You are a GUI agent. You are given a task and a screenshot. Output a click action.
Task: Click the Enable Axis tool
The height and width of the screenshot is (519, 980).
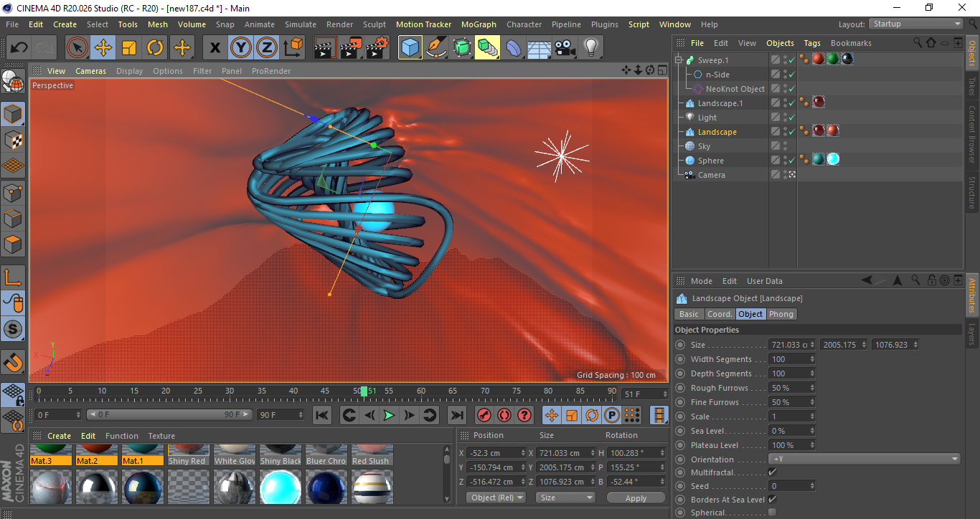point(14,277)
